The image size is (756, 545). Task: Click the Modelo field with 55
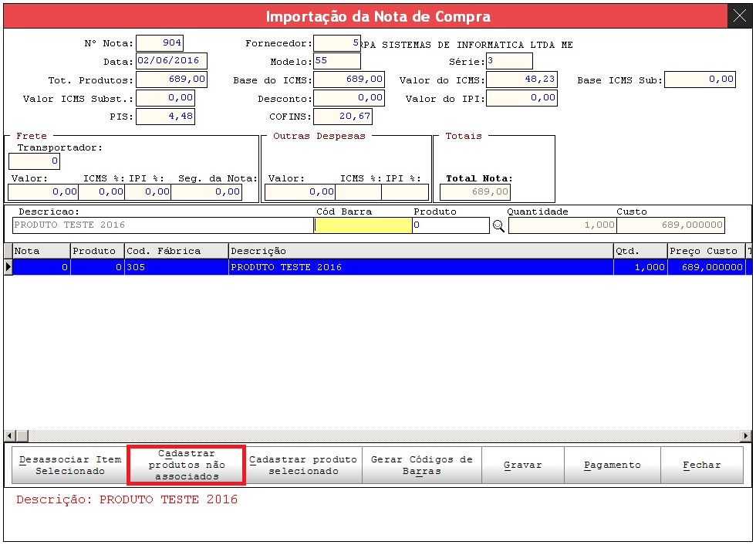[x=337, y=61]
